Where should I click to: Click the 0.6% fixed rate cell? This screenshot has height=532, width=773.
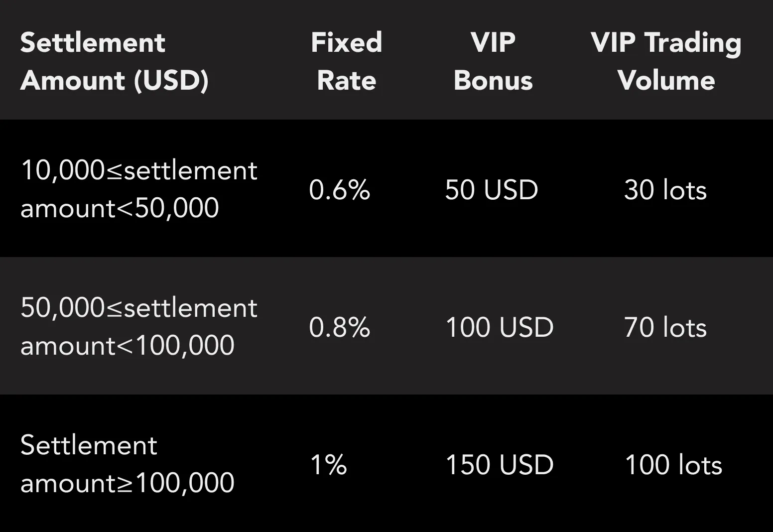pos(340,190)
